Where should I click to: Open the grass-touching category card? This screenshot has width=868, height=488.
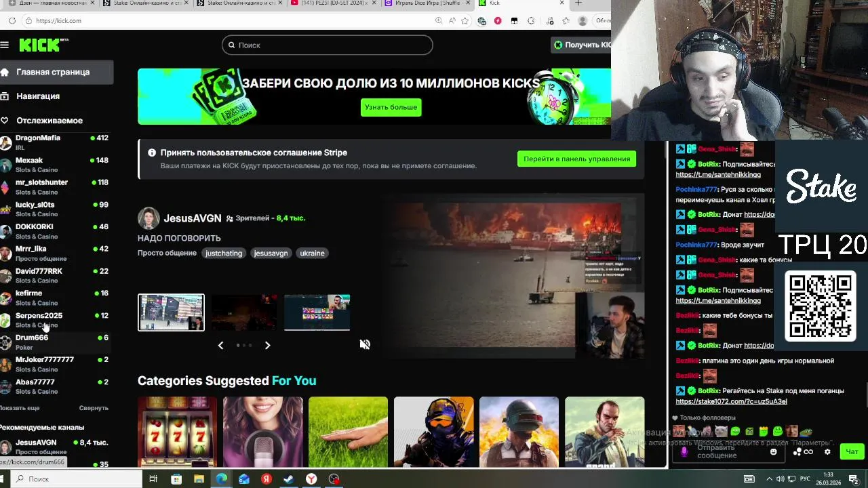[x=348, y=432]
